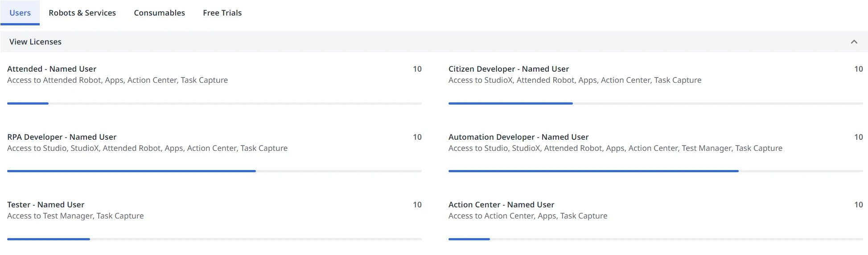
Task: Collapse the View Licenses section chevron
Action: click(x=854, y=42)
